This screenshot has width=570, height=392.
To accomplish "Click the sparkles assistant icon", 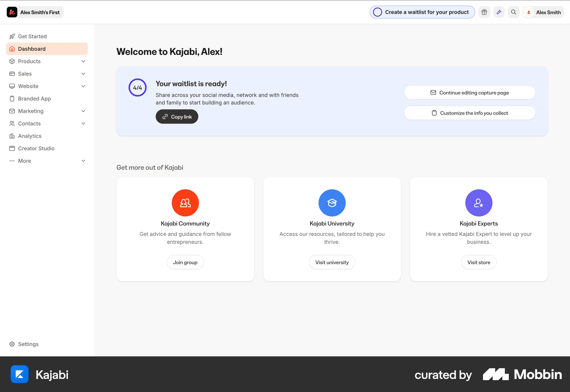I will [499, 12].
